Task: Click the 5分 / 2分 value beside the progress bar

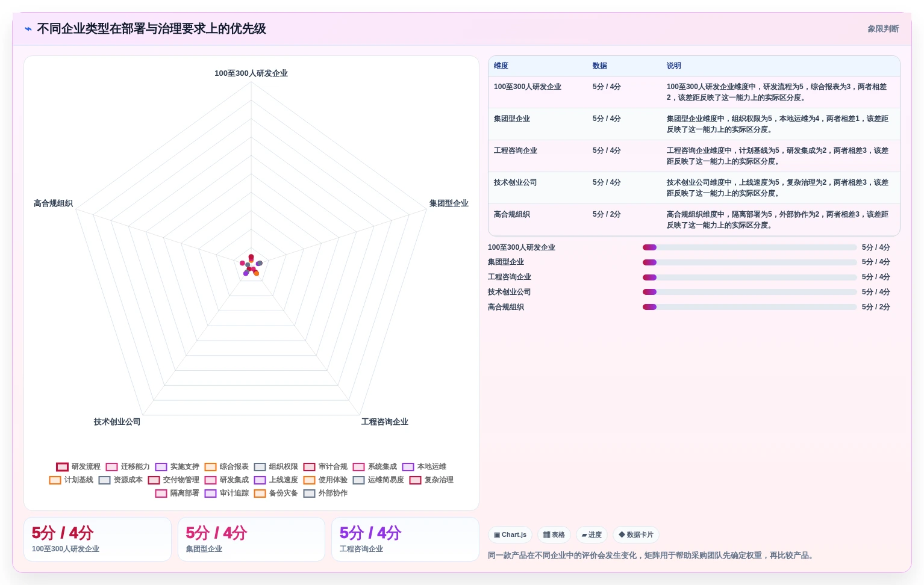Action: coord(876,307)
